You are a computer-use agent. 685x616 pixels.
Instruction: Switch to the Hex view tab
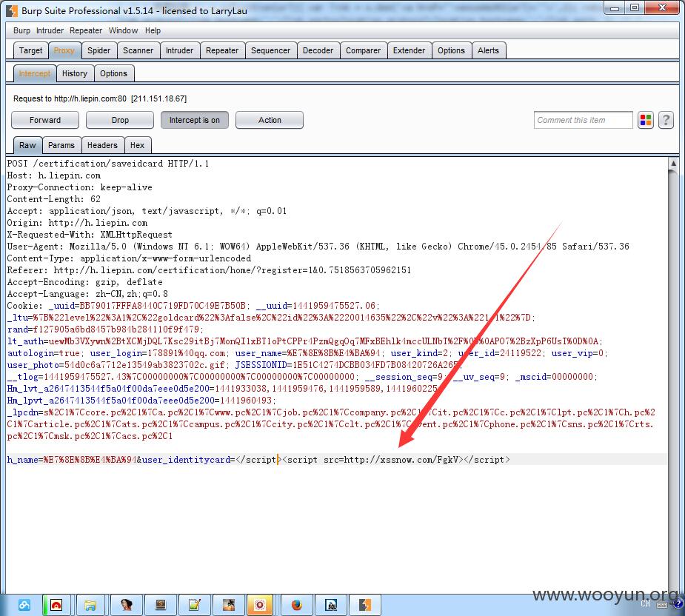click(x=137, y=145)
